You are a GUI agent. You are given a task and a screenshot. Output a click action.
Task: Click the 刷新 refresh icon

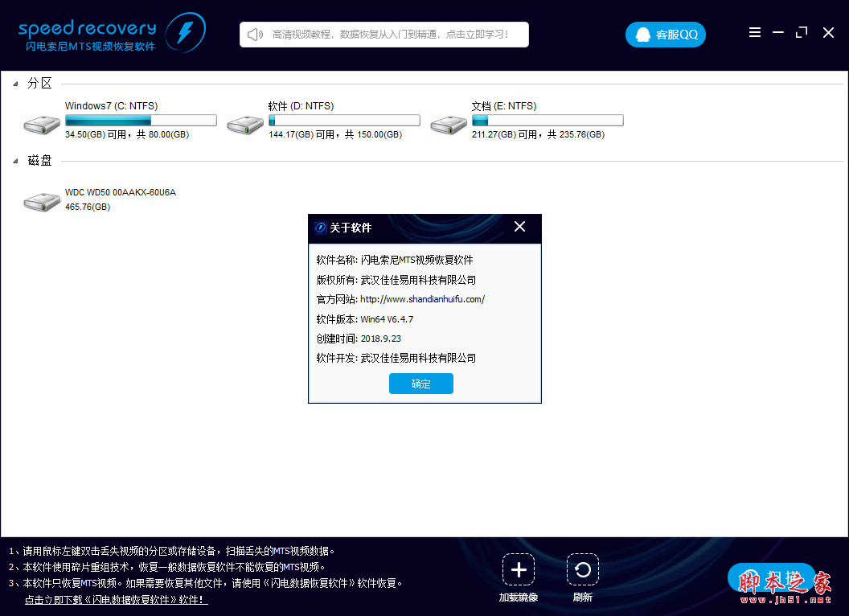coord(582,569)
